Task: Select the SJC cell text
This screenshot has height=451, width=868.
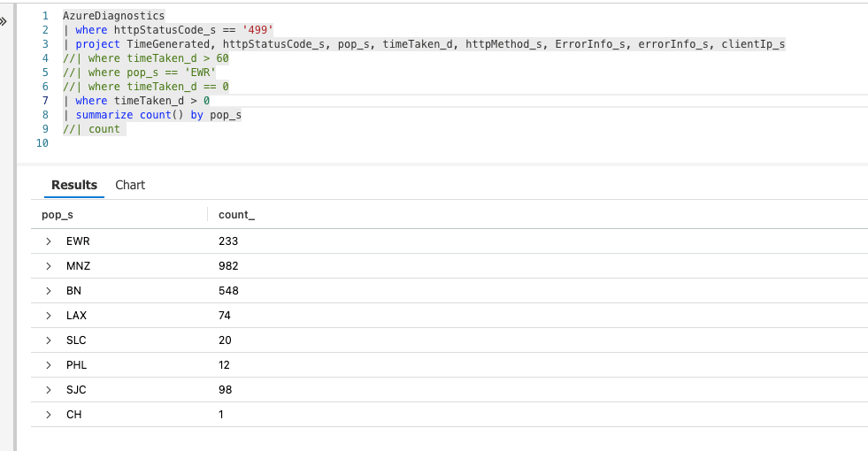Action: [76, 390]
